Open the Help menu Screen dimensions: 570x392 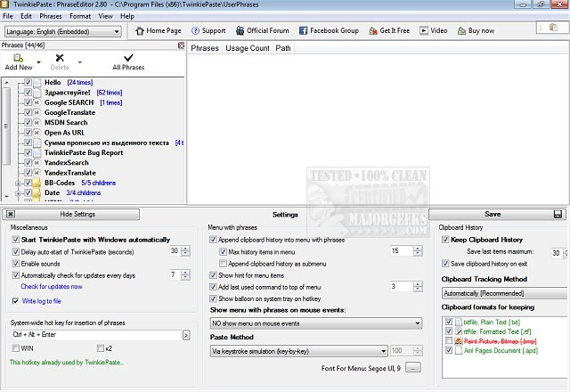pyautogui.click(x=127, y=16)
